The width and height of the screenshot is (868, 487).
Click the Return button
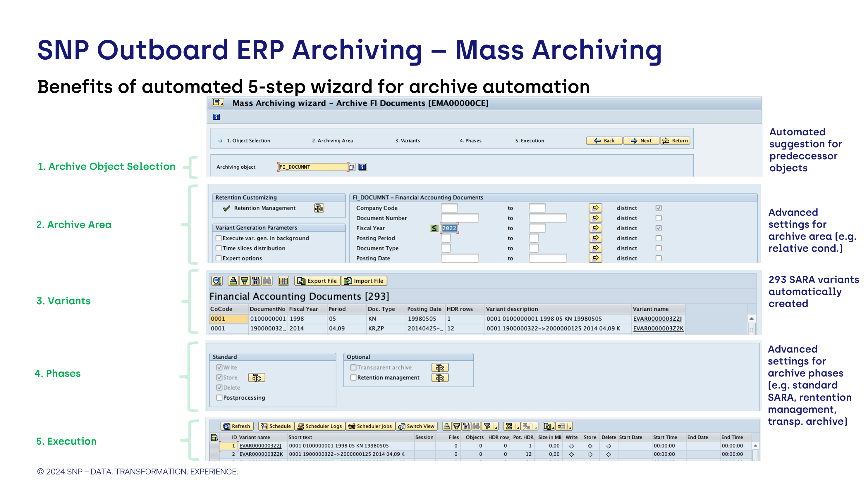[675, 141]
